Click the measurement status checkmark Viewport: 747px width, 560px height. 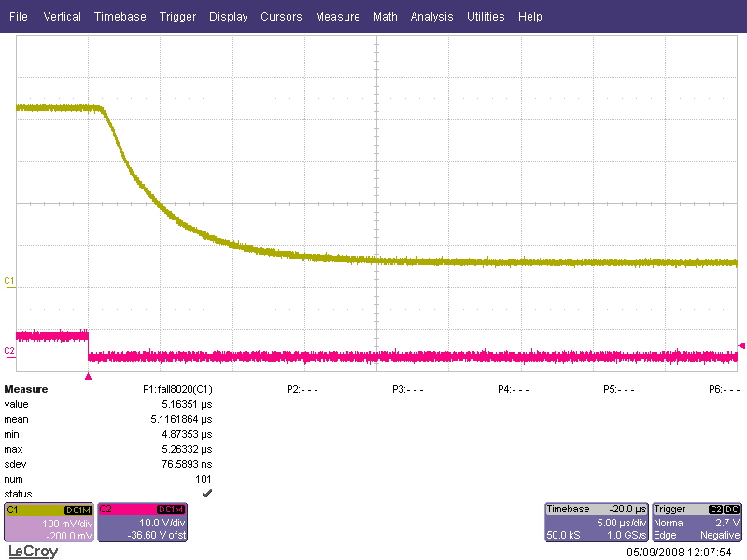tap(206, 494)
